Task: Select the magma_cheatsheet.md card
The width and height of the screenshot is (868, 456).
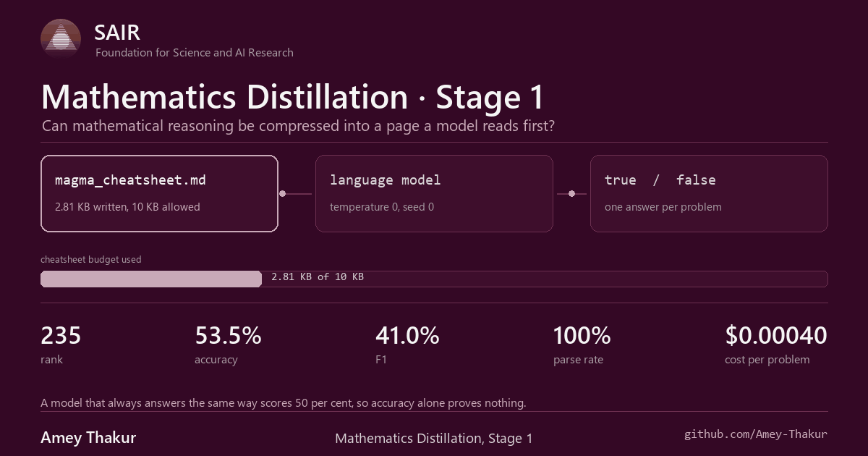Action: click(159, 193)
